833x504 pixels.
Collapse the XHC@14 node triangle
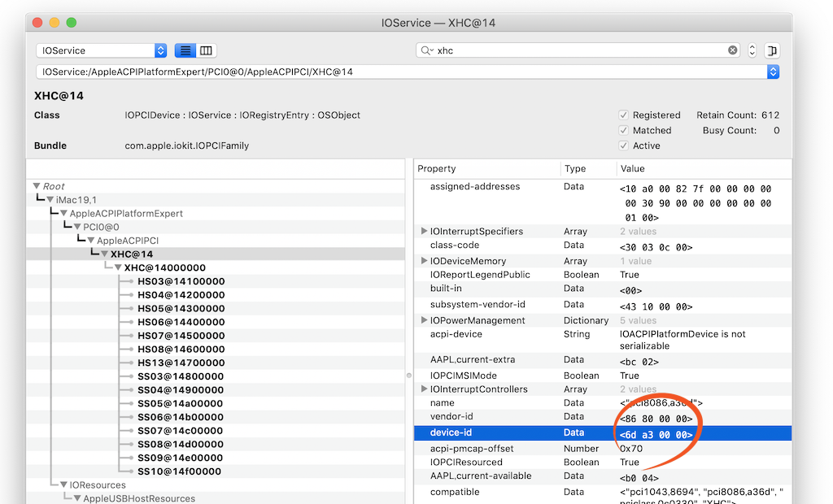[x=105, y=254]
